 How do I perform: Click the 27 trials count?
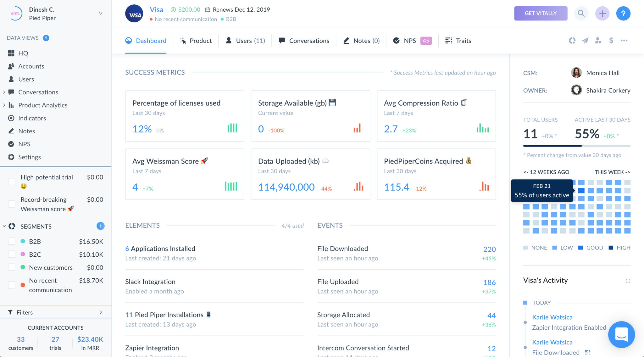point(55,339)
